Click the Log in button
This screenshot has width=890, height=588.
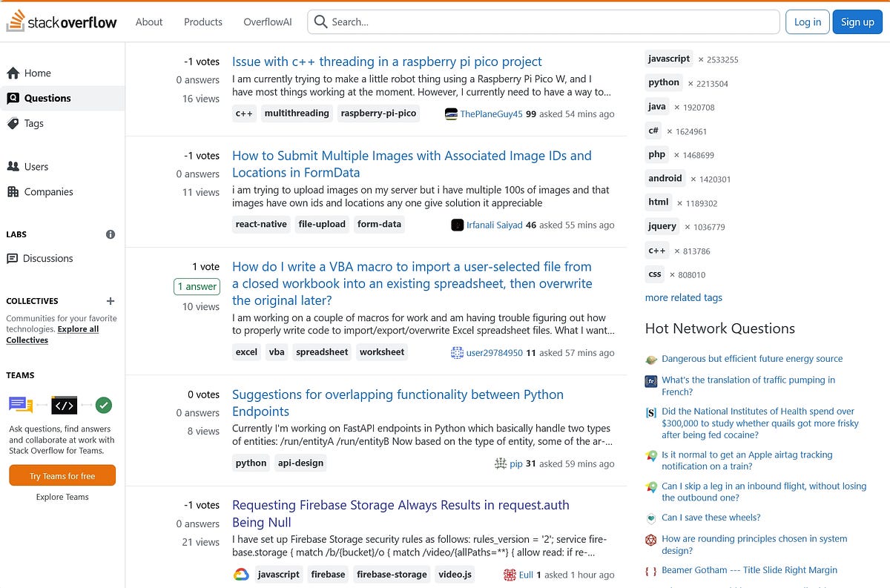pos(807,22)
